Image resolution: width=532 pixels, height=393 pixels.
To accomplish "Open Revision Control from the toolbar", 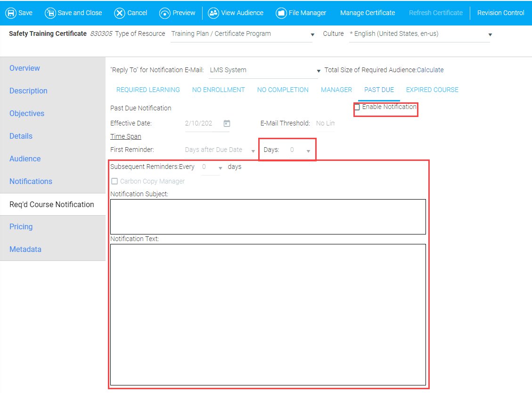I will point(500,13).
